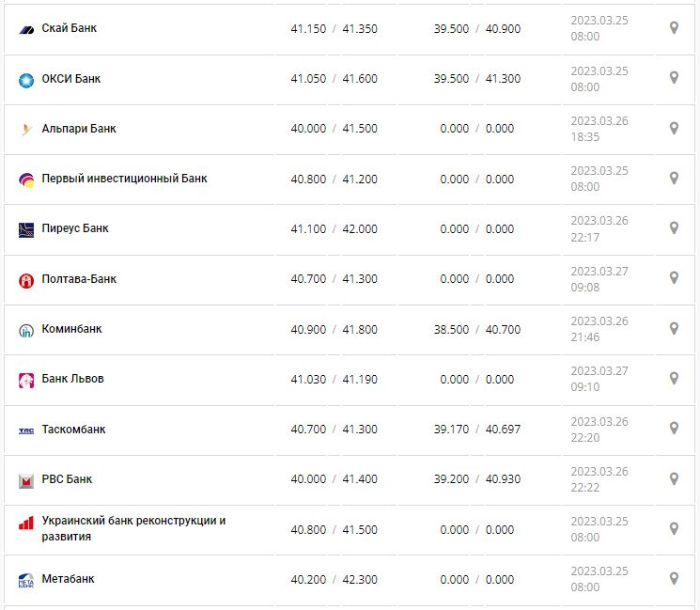The height and width of the screenshot is (610, 700).
Task: Click the Скай Банк logo icon
Action: pos(26,29)
